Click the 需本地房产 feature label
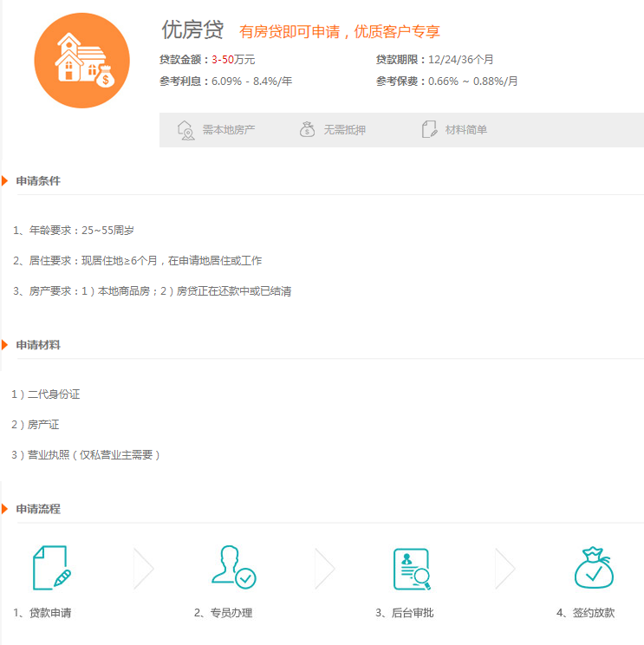 (x=229, y=130)
